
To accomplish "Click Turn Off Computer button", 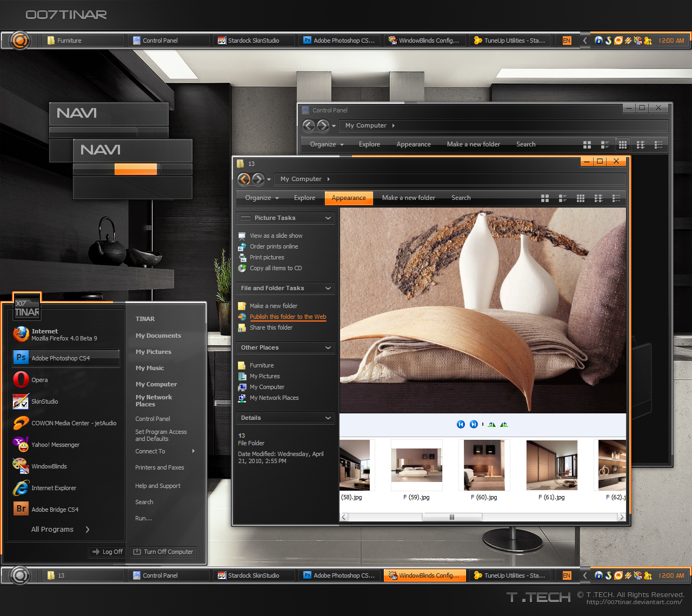I will pos(163,552).
